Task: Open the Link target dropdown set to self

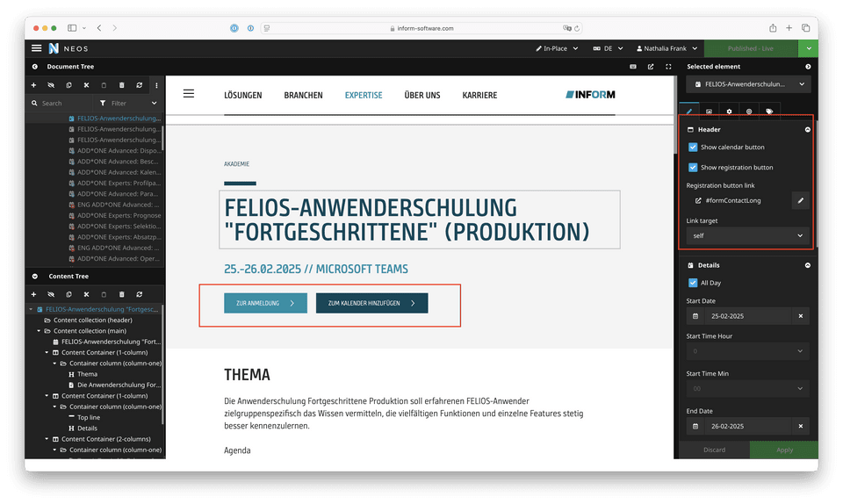Action: [748, 235]
